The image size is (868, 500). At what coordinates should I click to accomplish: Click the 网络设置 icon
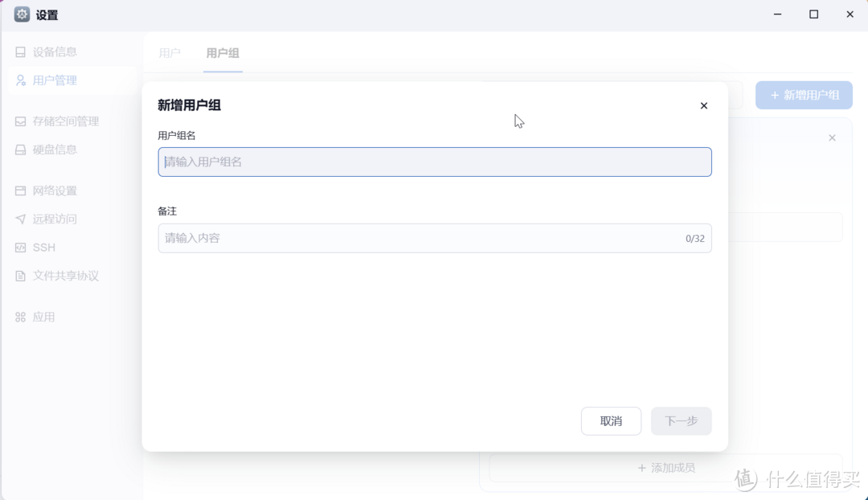click(20, 191)
